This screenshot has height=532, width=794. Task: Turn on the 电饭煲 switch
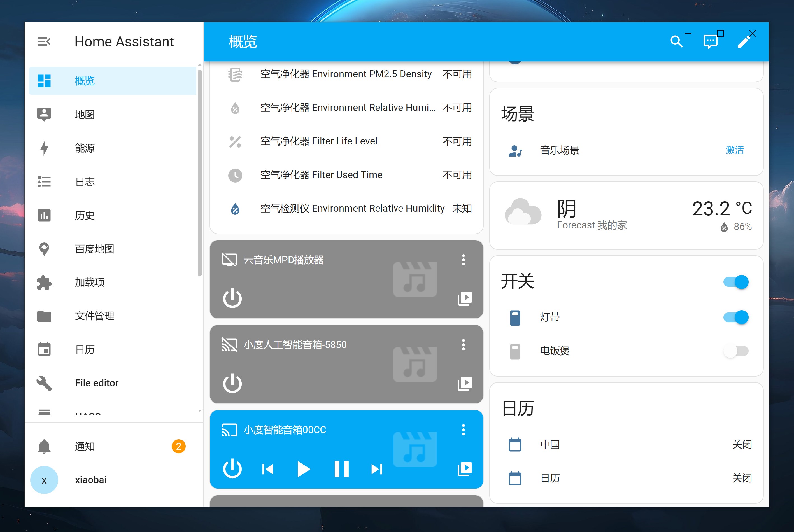click(736, 351)
